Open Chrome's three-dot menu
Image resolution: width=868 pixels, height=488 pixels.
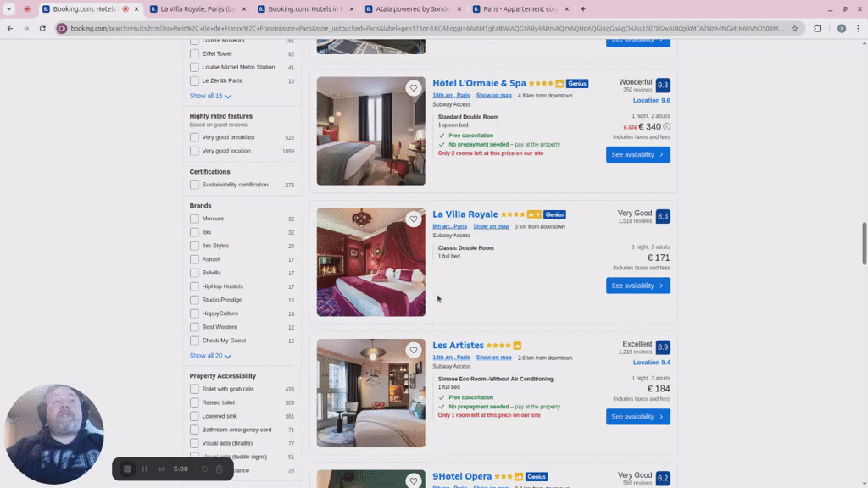pyautogui.click(x=858, y=28)
